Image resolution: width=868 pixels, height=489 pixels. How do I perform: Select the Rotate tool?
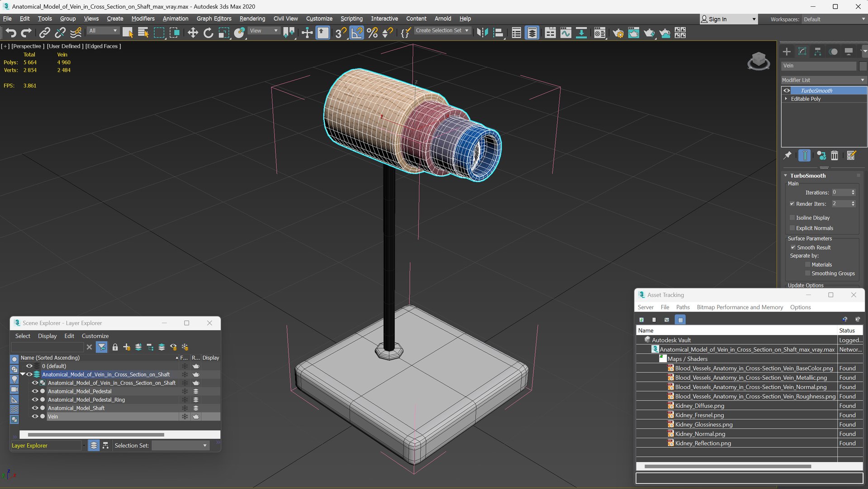click(x=208, y=33)
